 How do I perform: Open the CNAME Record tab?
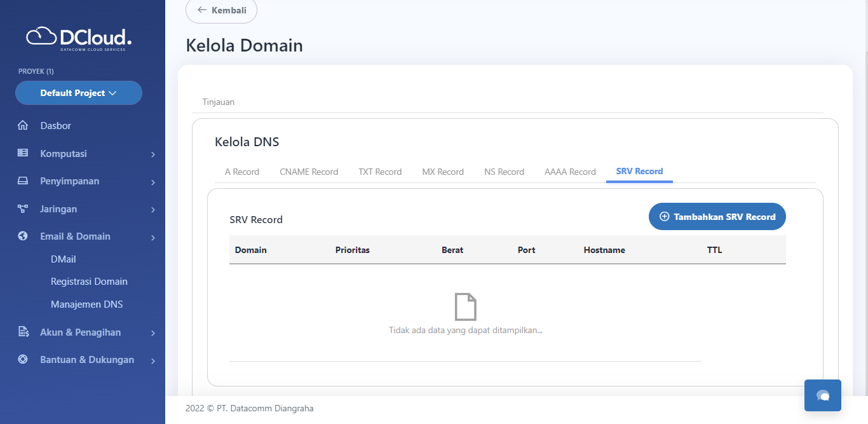pos(309,172)
